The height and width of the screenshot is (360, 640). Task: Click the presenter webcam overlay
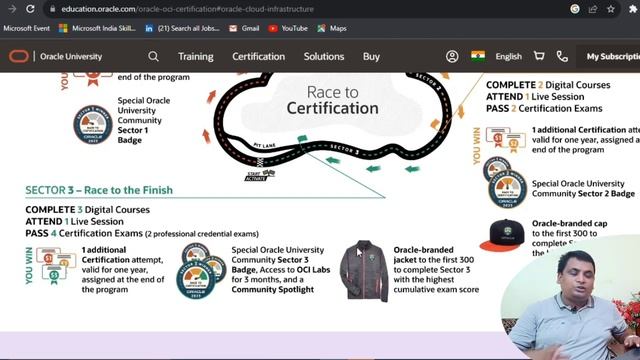click(x=571, y=298)
